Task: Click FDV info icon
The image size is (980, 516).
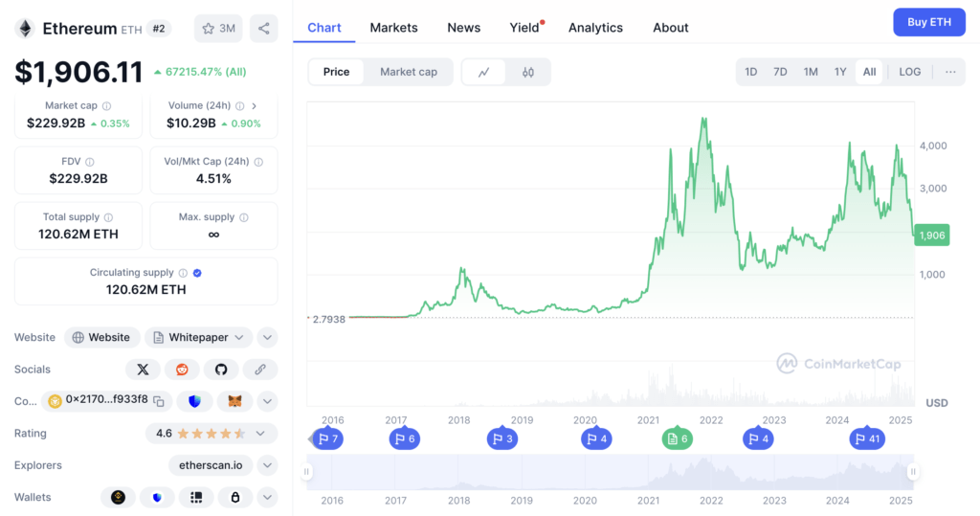Action: (89, 162)
